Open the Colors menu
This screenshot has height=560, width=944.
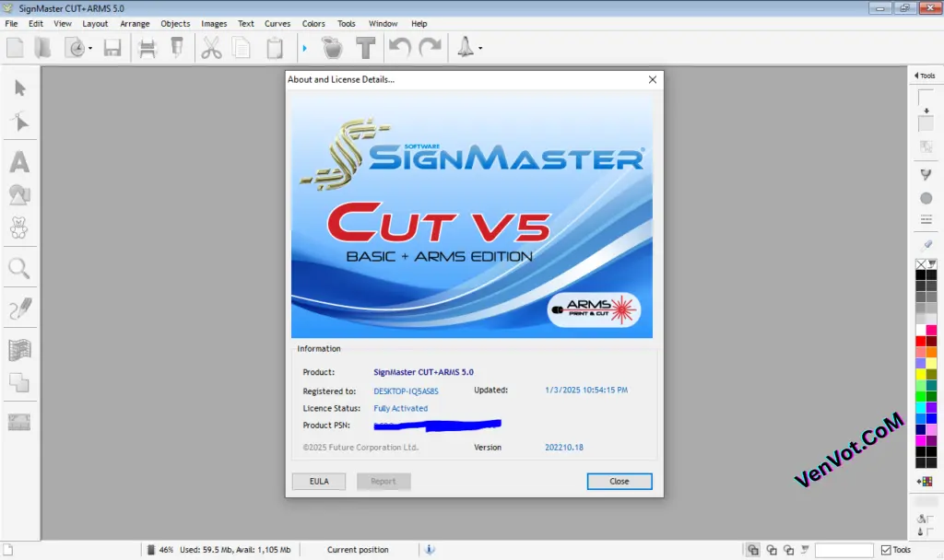(313, 23)
